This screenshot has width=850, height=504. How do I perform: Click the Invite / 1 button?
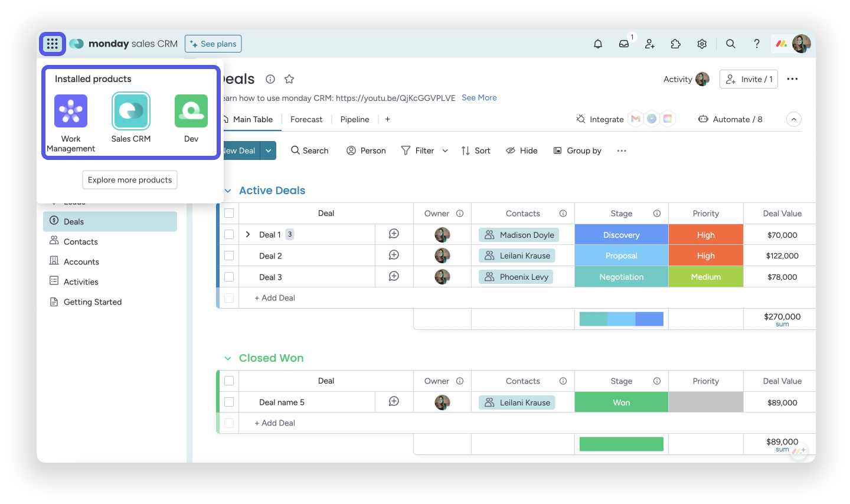pyautogui.click(x=748, y=79)
